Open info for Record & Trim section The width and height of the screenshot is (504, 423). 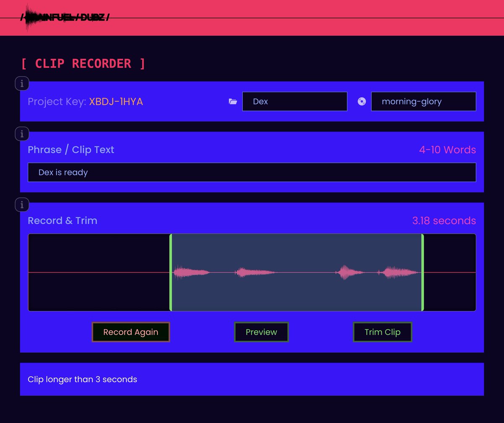click(x=22, y=204)
